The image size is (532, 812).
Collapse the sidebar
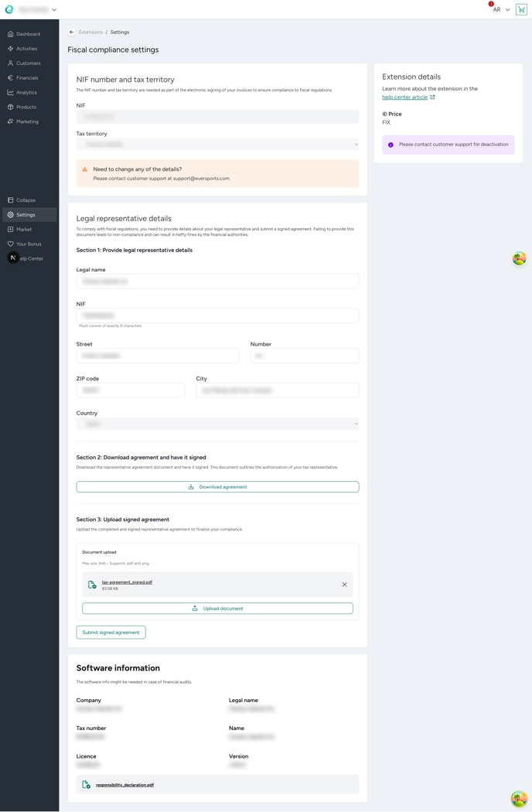(x=26, y=200)
